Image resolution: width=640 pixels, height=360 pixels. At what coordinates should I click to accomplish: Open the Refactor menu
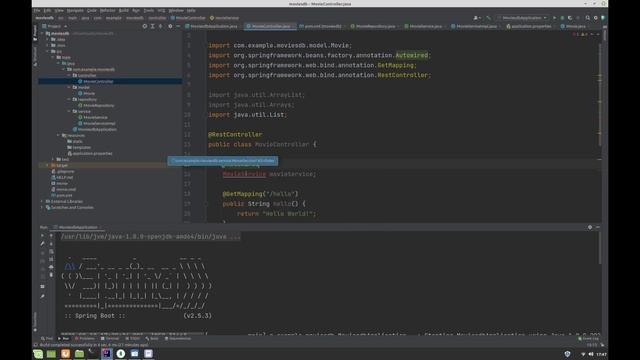coord(108,10)
